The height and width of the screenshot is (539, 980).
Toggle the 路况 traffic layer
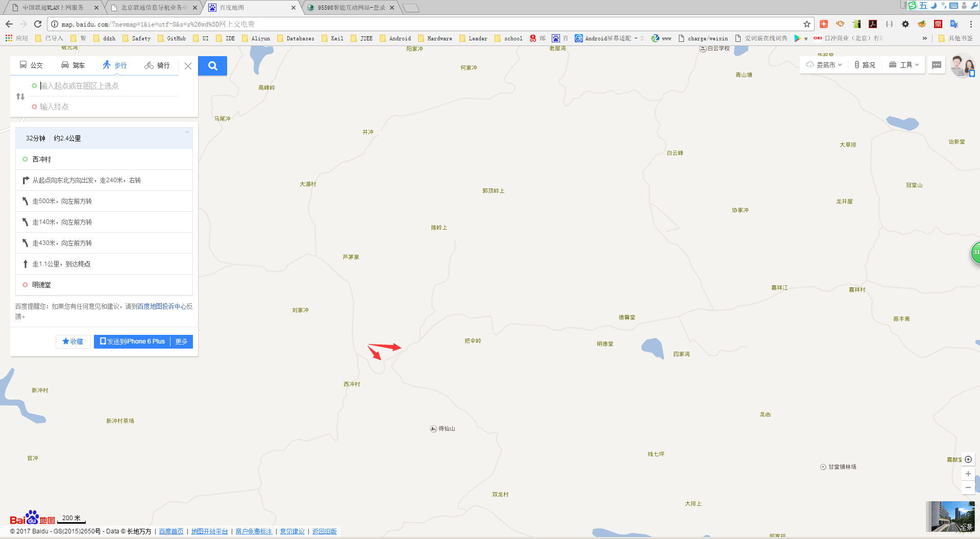[865, 65]
